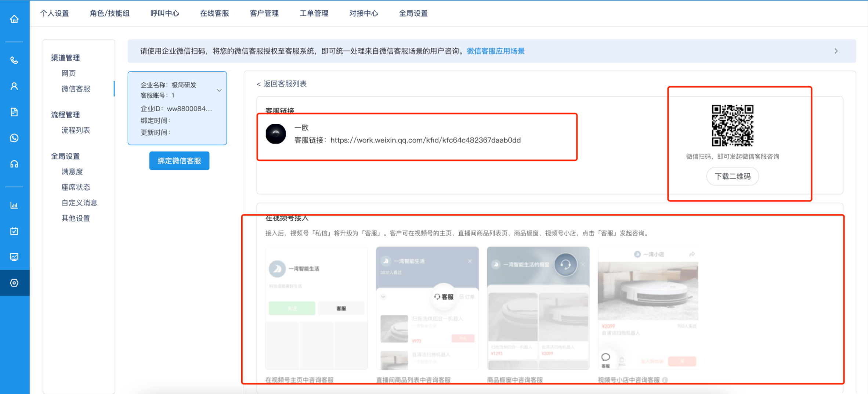Expand the notice banner with right chevron
Screen dimensions: 868x394
[836, 51]
